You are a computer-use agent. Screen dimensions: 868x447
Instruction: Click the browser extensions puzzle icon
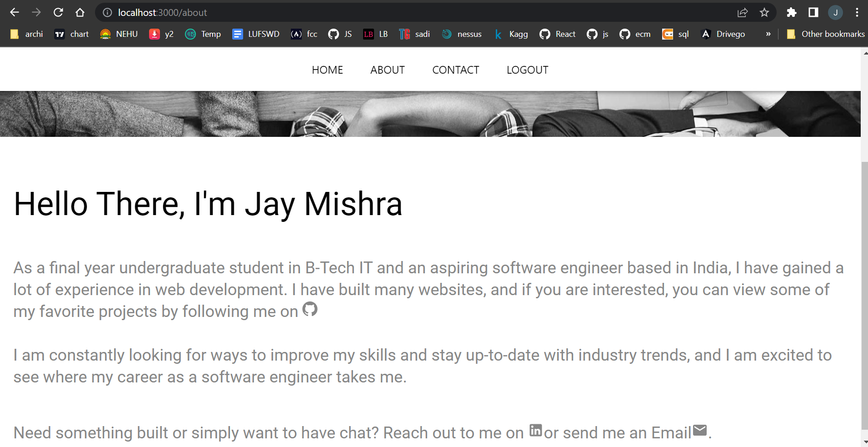click(792, 12)
